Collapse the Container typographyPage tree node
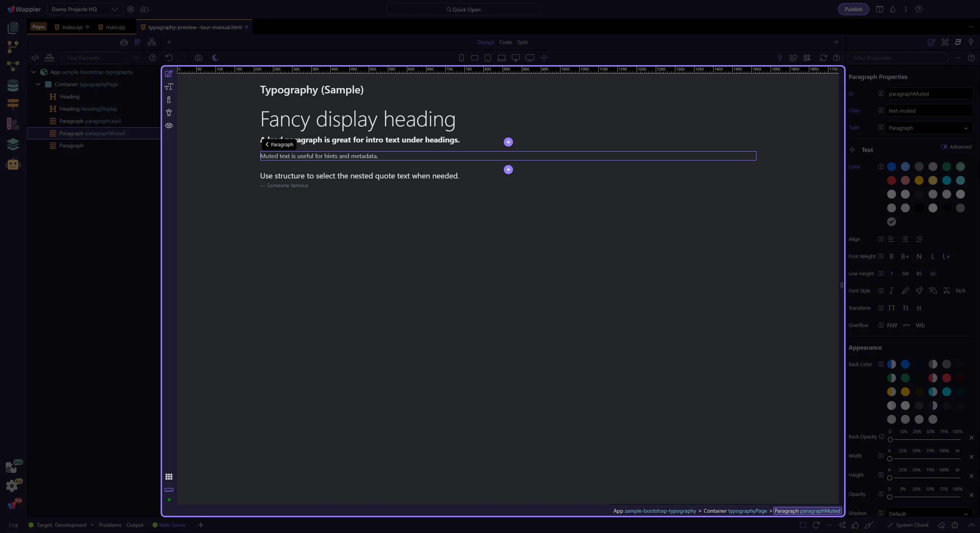The height and width of the screenshot is (533, 980). 38,84
